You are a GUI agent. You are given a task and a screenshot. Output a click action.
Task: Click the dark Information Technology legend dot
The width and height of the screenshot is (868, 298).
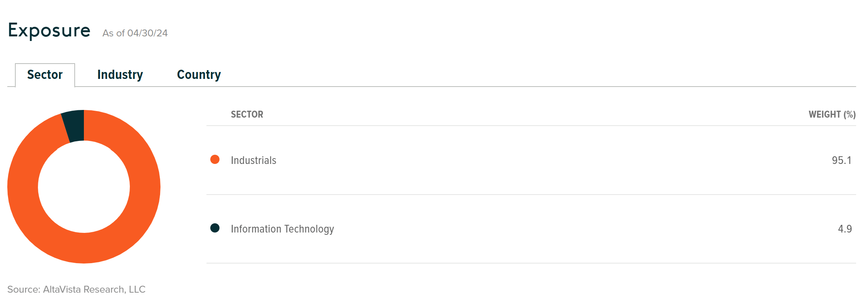coord(215,228)
